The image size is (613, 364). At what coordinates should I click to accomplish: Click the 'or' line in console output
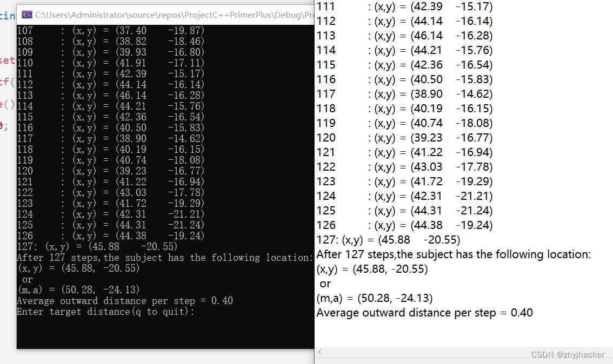[28, 280]
